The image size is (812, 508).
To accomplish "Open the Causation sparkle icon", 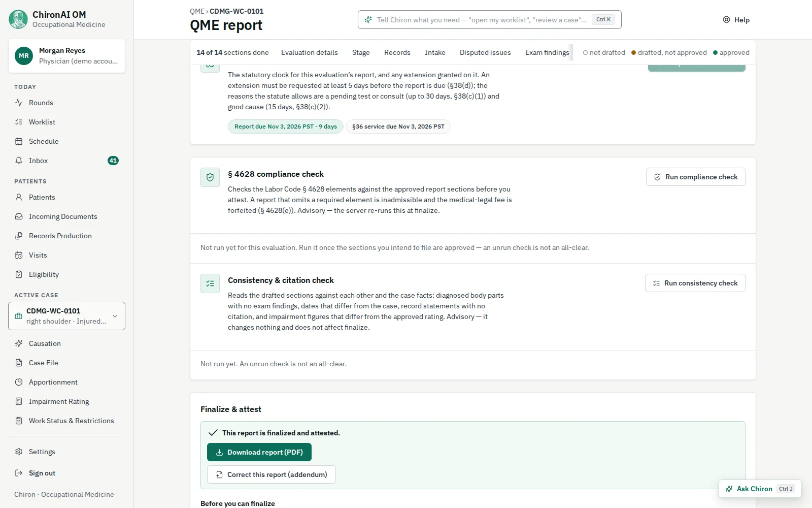I will coord(19,343).
